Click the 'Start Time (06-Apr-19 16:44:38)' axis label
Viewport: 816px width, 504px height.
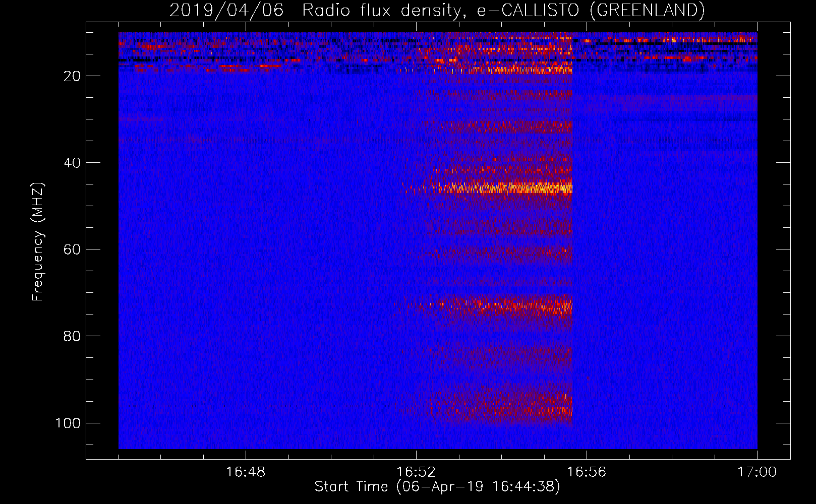tap(437, 487)
